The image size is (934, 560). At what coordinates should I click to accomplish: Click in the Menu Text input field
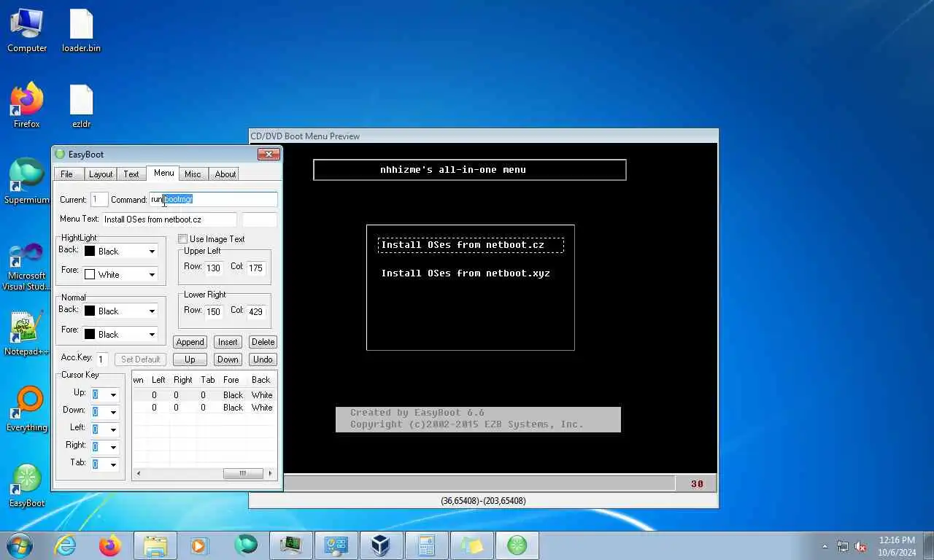pyautogui.click(x=169, y=219)
